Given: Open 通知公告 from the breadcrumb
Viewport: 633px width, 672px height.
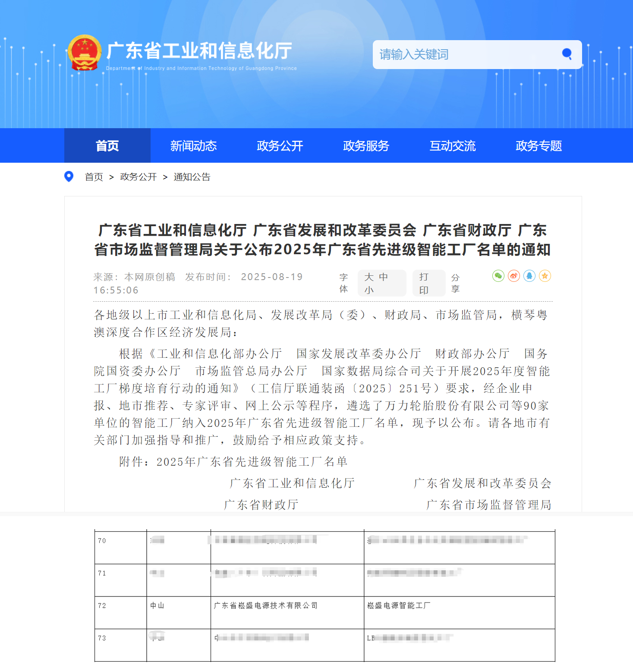Looking at the screenshot, I should [191, 177].
